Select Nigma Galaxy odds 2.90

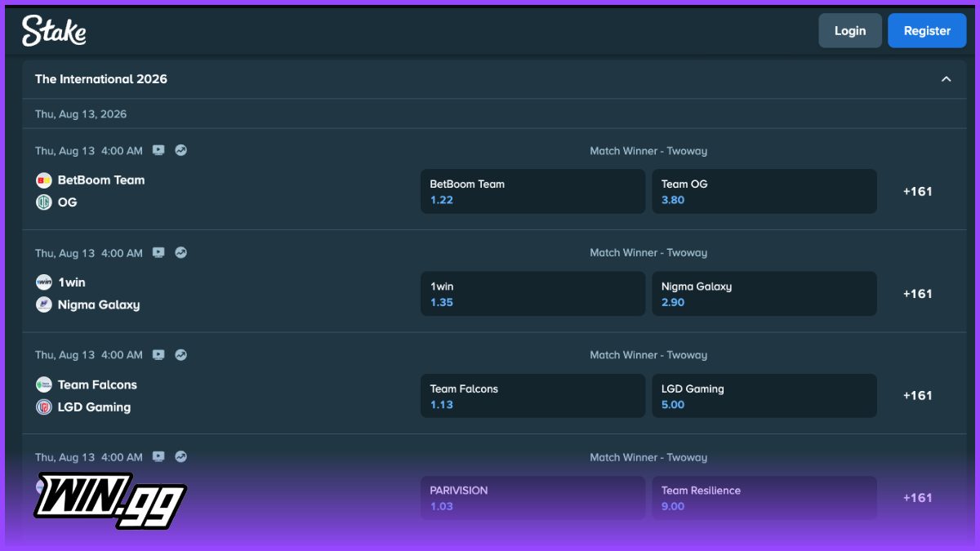coord(764,294)
